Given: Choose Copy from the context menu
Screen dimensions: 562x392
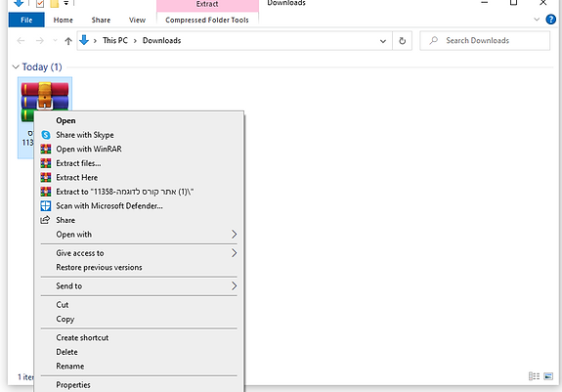Looking at the screenshot, I should (139, 319).
